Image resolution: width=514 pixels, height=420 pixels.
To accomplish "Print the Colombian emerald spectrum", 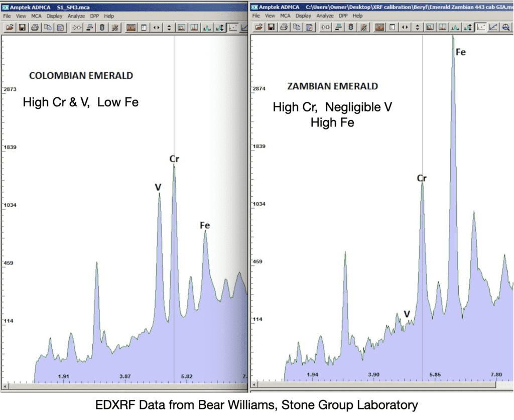I will [35, 28].
